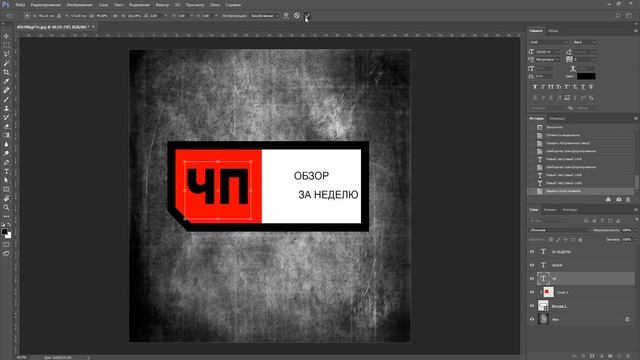Select the Dodge tool

6,153
